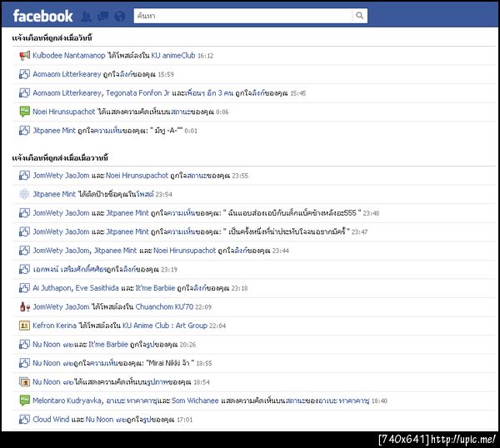Open JomWety JaoJom link in 22:09 row
The width and height of the screenshot is (500, 448).
61,306
